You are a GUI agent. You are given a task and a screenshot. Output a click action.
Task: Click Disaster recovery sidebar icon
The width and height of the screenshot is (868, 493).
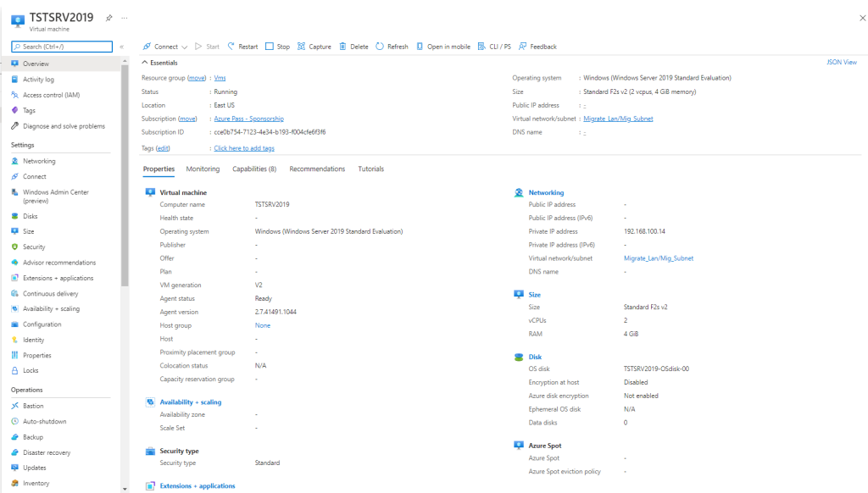click(15, 452)
